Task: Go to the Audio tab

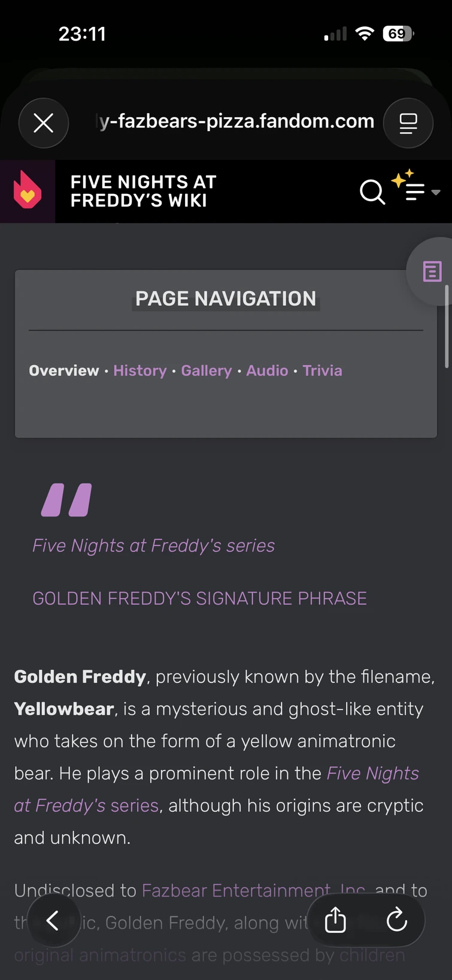Action: coord(267,371)
